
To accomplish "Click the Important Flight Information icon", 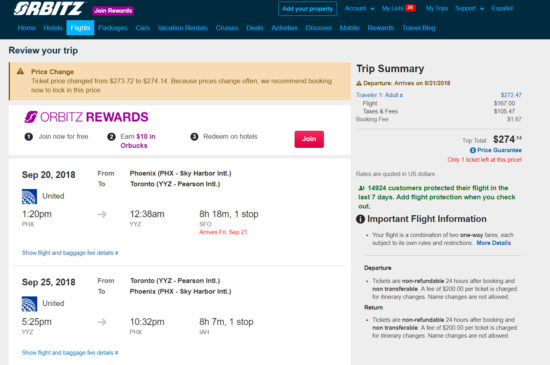I will (x=360, y=219).
